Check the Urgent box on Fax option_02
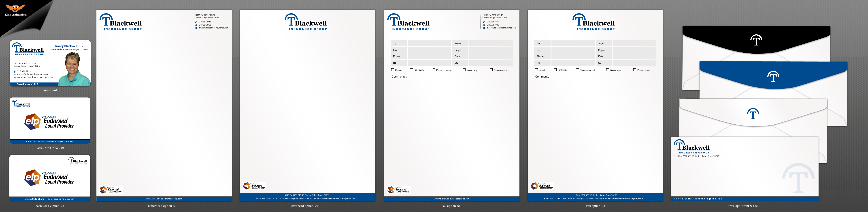 pyautogui.click(x=536, y=70)
